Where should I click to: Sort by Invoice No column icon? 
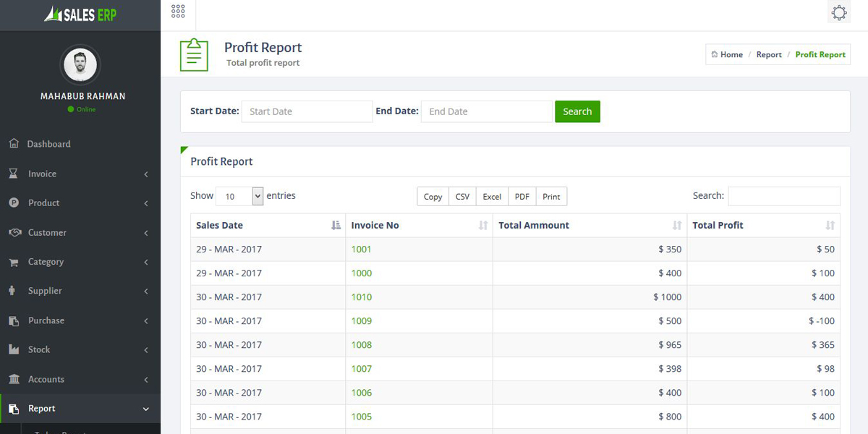point(483,225)
